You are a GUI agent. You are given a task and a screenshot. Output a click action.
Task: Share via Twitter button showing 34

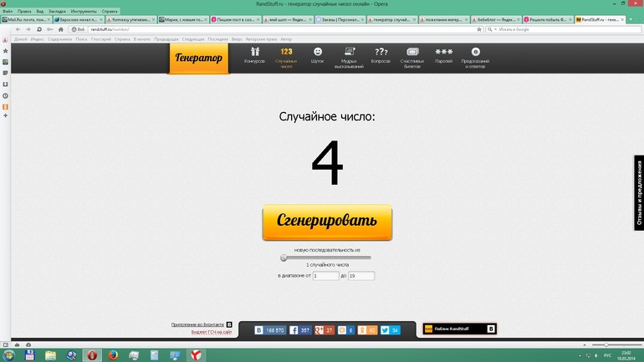[390, 330]
